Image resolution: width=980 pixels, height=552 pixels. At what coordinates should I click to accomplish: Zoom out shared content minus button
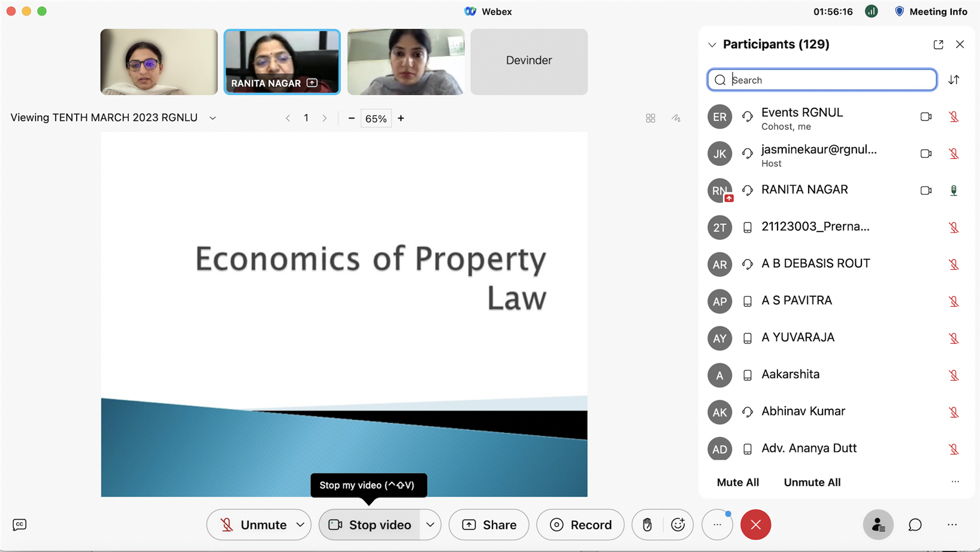click(352, 118)
